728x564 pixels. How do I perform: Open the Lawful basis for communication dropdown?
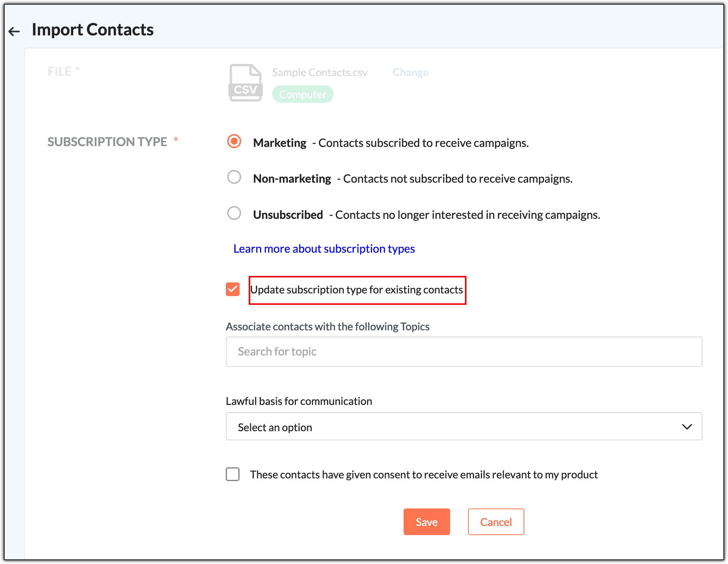[463, 427]
